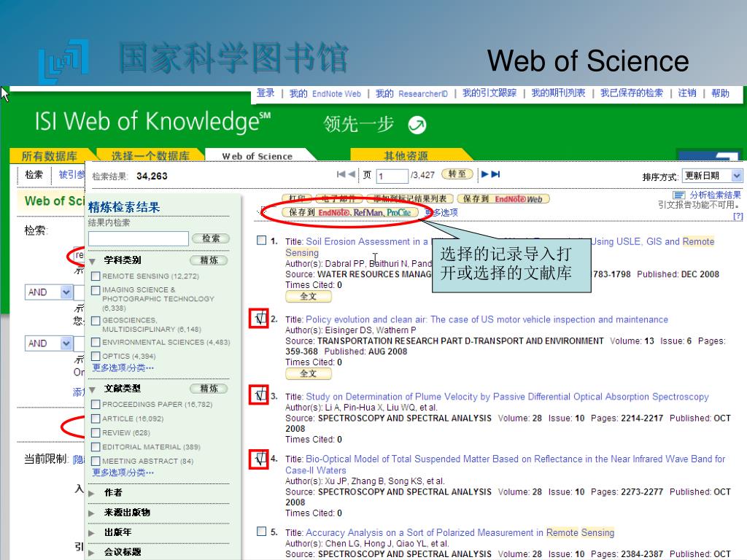Select checkbox for record 5 Accuracy Analysis
Viewport: 747px width, 560px height.
click(x=262, y=531)
